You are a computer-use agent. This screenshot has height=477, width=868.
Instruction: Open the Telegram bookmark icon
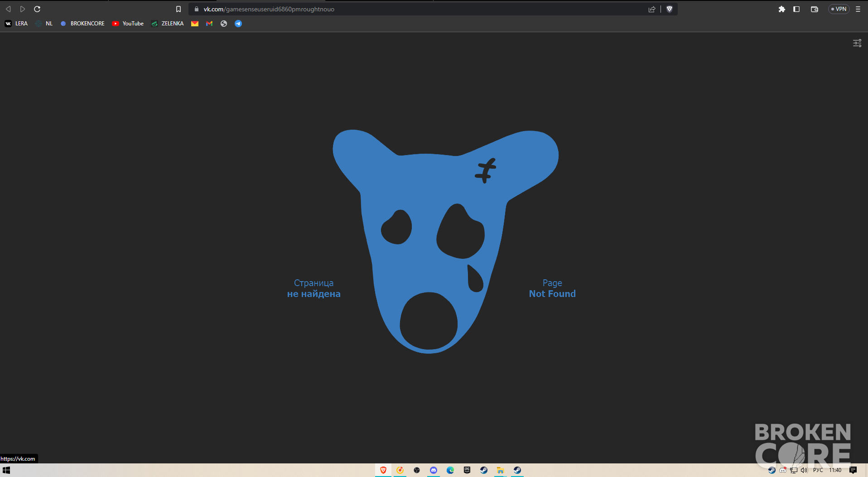pyautogui.click(x=238, y=24)
